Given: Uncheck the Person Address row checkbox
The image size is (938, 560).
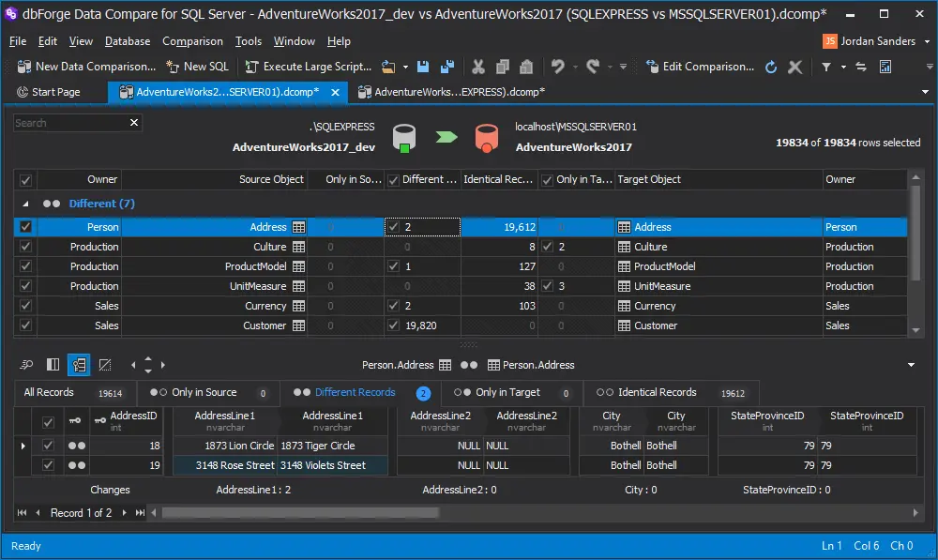Looking at the screenshot, I should click(x=25, y=227).
